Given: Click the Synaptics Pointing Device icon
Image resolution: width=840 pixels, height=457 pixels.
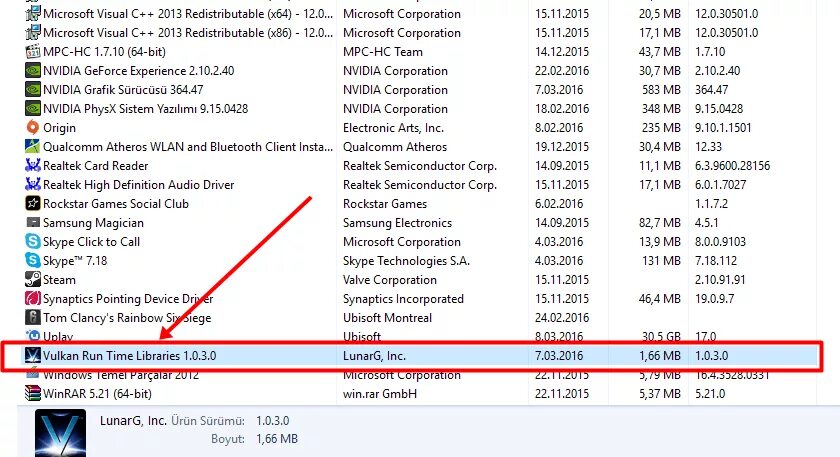Looking at the screenshot, I should (33, 299).
